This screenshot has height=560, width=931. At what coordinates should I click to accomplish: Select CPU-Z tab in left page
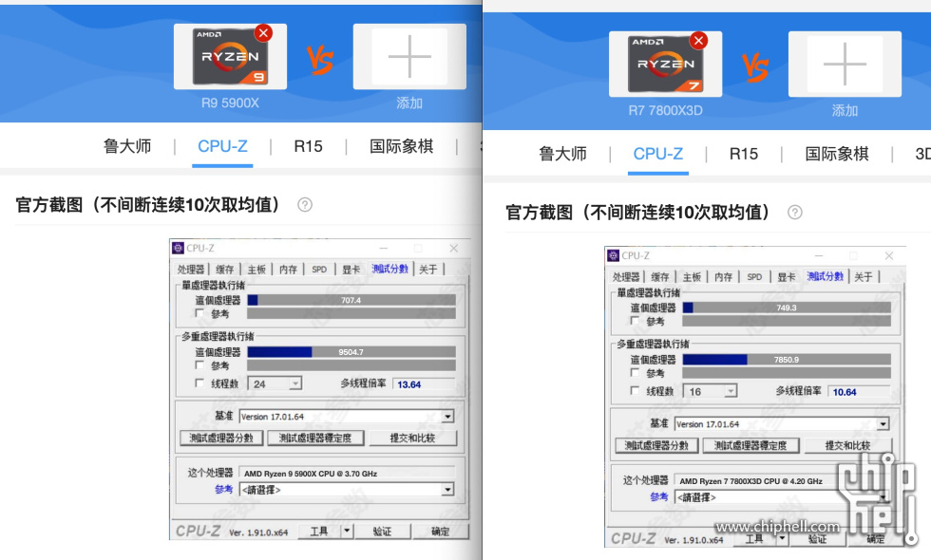tap(222, 146)
